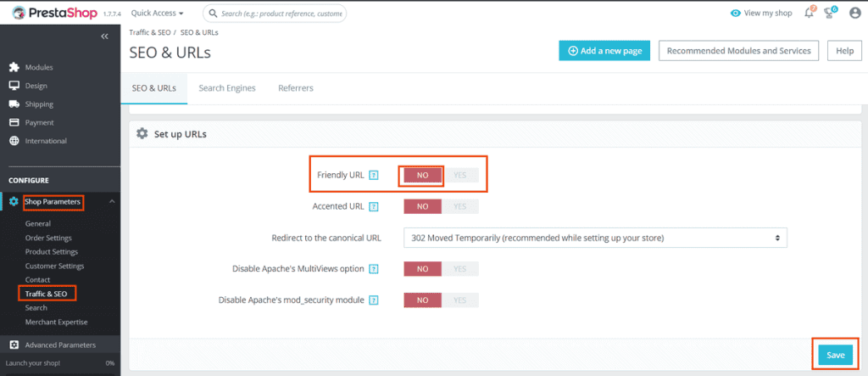Click into the top search field
868x376 pixels.
click(x=275, y=13)
